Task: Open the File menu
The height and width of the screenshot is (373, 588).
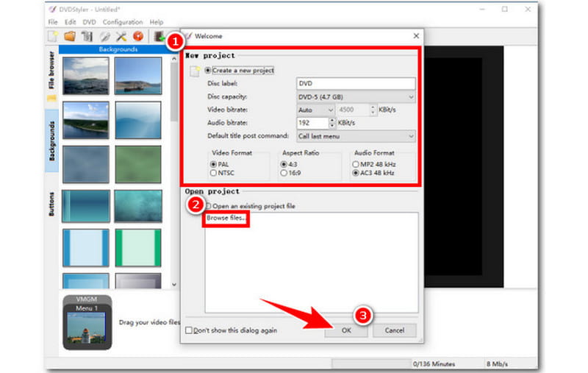Action: pyautogui.click(x=53, y=22)
